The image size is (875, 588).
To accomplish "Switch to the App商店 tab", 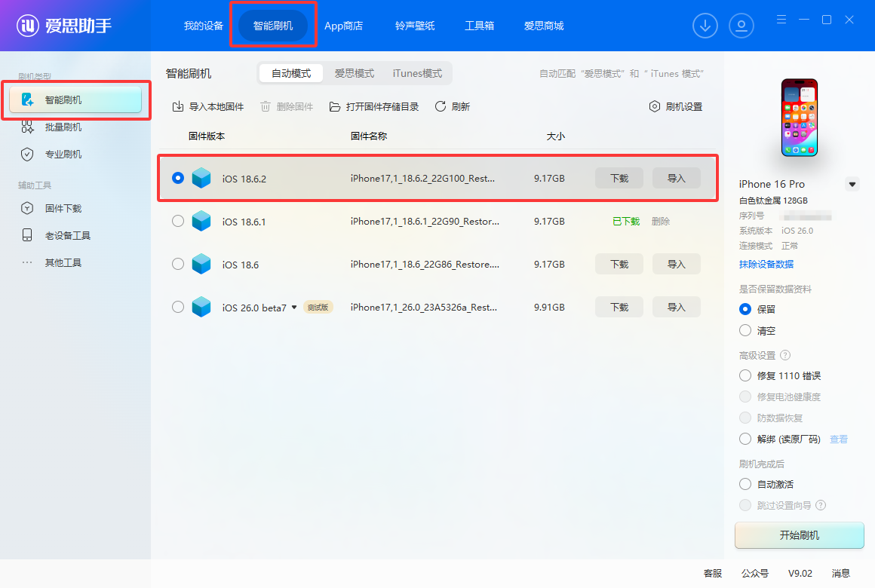I will tap(343, 25).
